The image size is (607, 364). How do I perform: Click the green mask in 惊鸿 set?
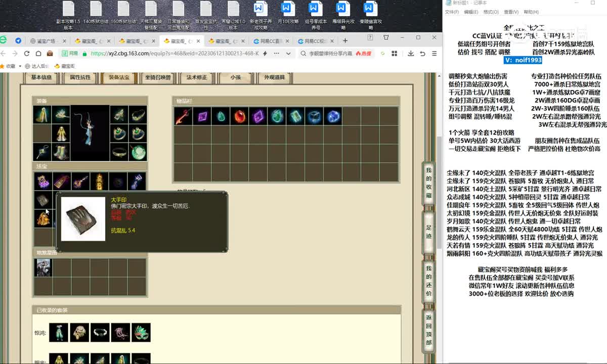[141, 333]
